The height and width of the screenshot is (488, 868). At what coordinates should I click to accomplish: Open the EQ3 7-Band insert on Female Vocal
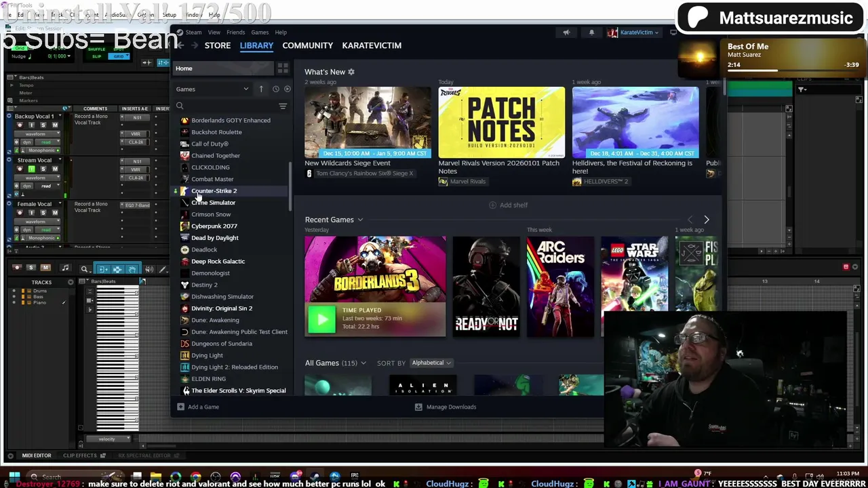pyautogui.click(x=136, y=205)
